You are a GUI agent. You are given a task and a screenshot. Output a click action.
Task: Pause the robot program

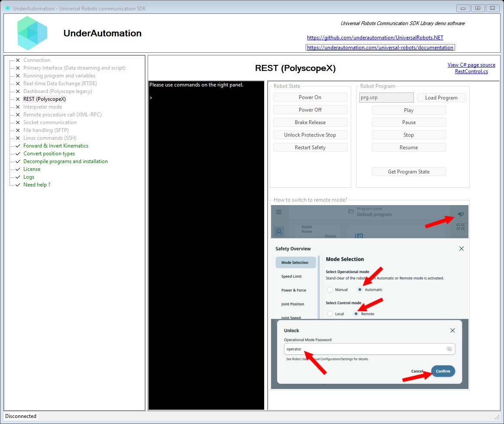point(409,122)
